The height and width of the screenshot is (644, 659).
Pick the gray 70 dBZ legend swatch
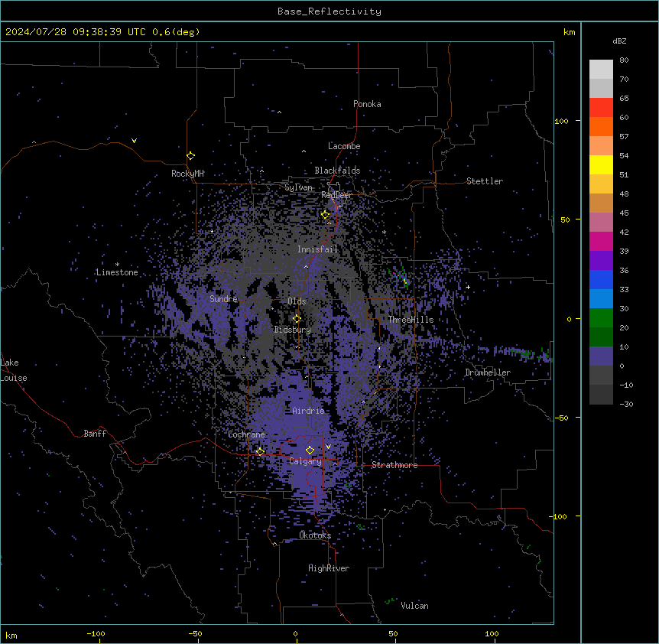(601, 88)
